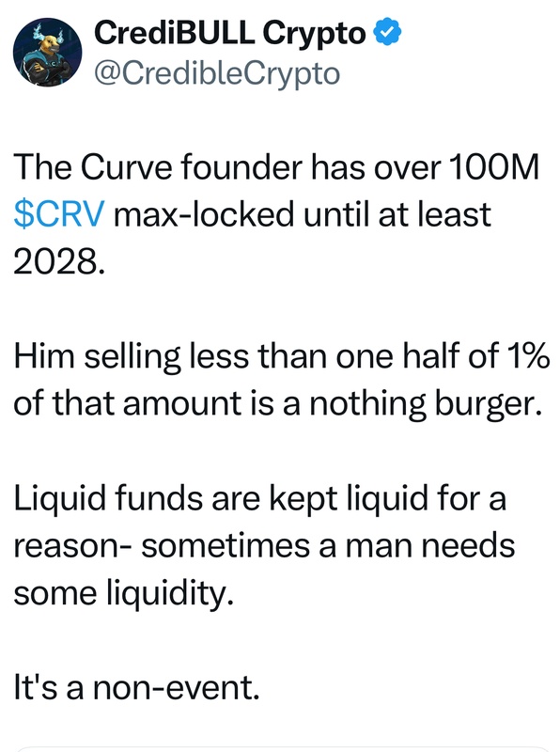Click the phrase "nothing burger."
Image resolution: width=560 pixels, height=752 pixels.
click(x=427, y=403)
